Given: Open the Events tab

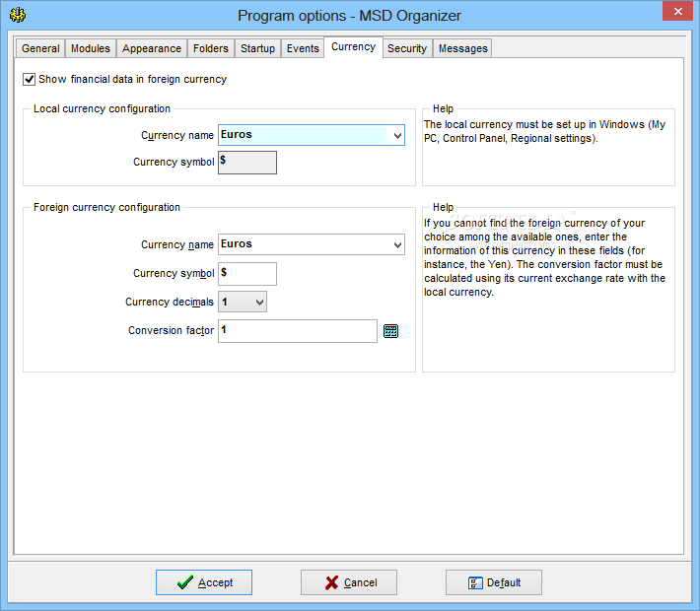Looking at the screenshot, I should 303,48.
